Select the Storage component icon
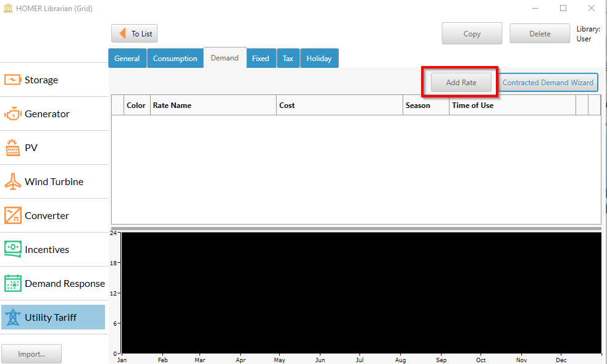 click(x=14, y=80)
